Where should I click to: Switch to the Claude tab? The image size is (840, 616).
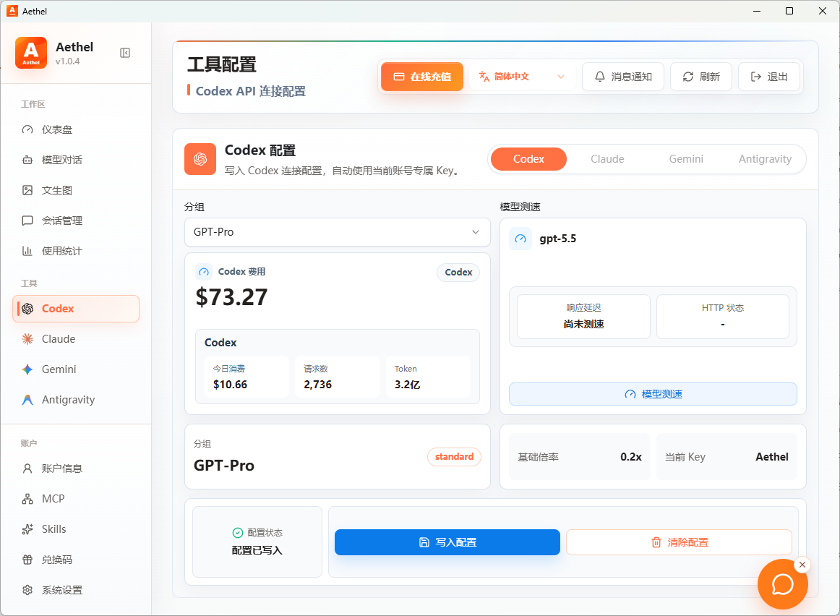point(607,159)
